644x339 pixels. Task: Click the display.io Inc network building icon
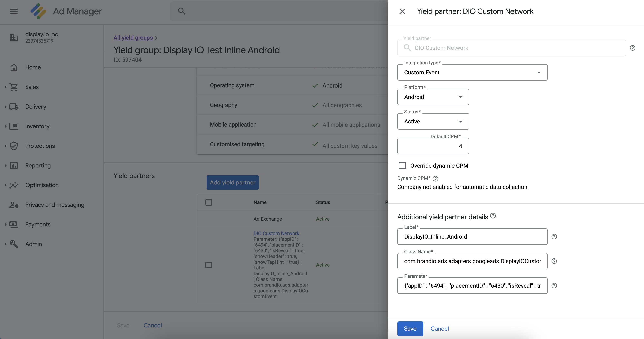[14, 37]
